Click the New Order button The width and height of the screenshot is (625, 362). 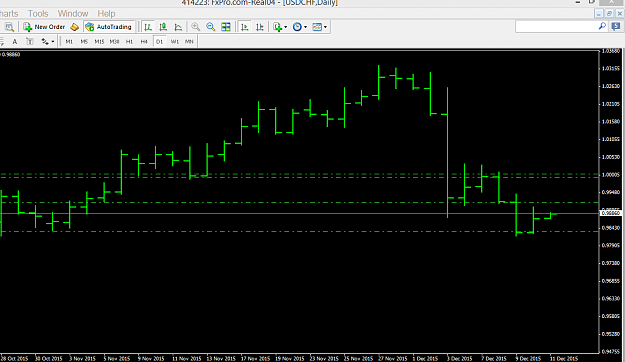point(44,27)
